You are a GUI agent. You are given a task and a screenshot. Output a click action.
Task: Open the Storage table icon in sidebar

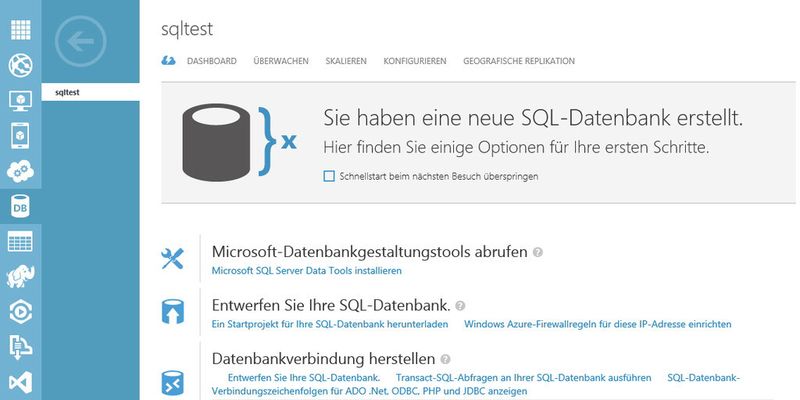(20, 241)
